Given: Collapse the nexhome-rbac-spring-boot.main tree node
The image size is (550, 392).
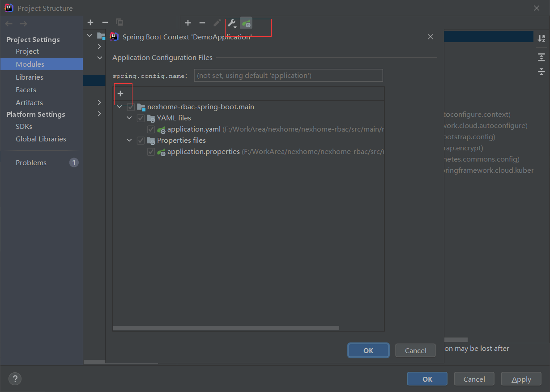Looking at the screenshot, I should [x=119, y=107].
